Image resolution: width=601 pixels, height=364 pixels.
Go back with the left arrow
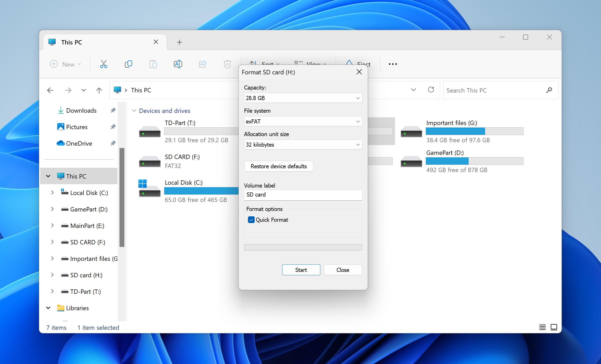pos(50,90)
